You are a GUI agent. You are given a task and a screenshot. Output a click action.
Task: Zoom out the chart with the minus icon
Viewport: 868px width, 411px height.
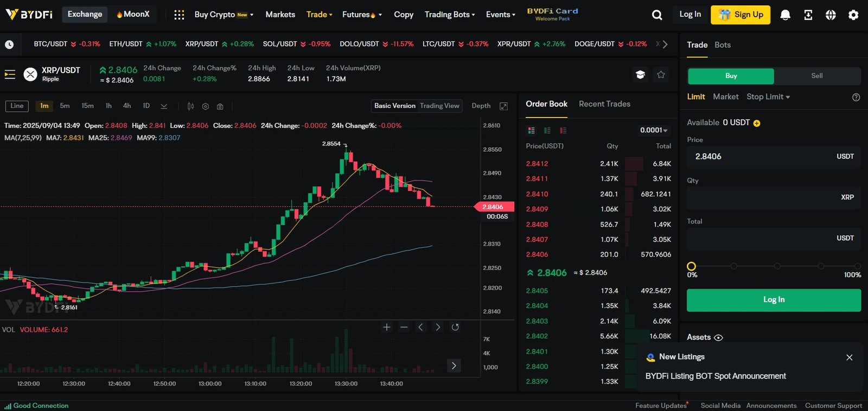404,327
